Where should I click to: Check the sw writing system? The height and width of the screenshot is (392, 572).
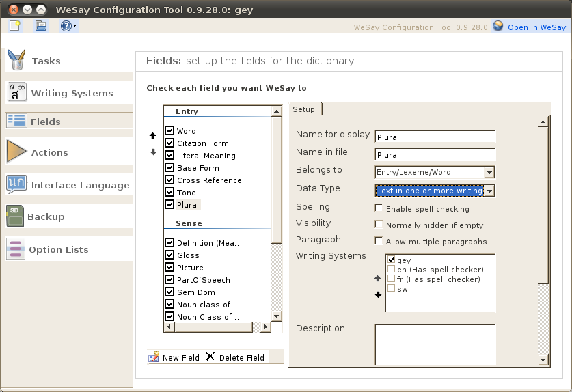(391, 288)
